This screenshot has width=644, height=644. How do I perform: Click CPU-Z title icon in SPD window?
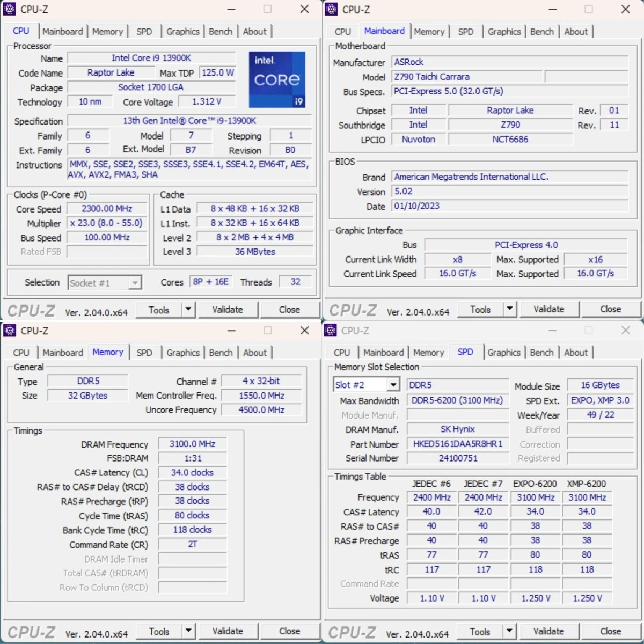[331, 331]
